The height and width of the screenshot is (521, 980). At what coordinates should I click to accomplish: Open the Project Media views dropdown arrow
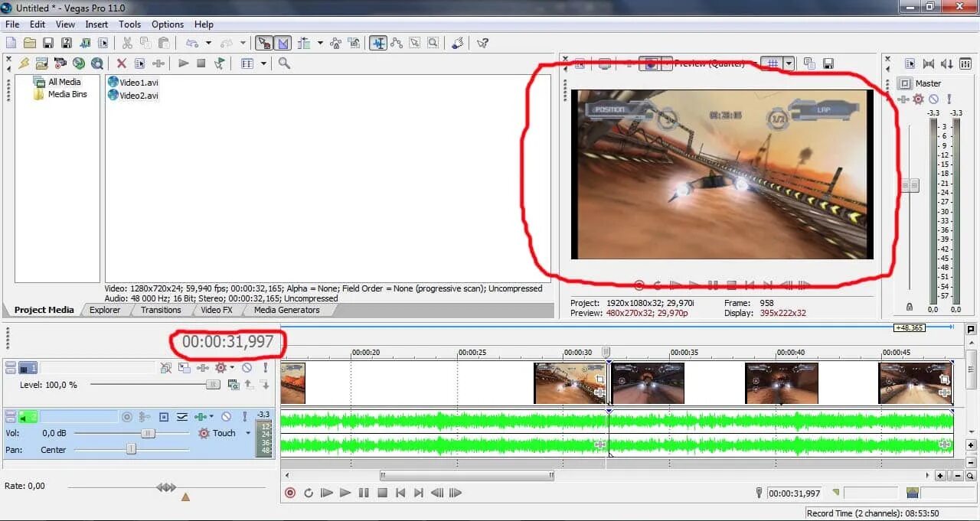(263, 63)
